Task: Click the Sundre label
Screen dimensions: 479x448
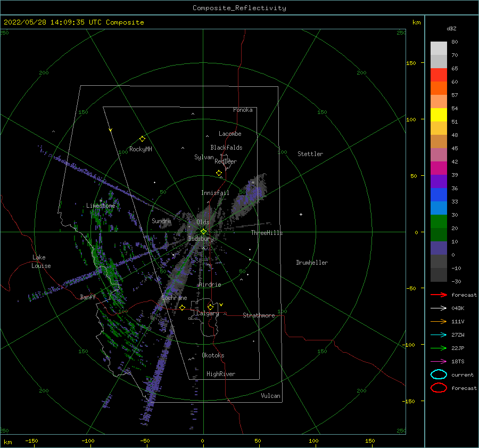Action: (x=161, y=221)
